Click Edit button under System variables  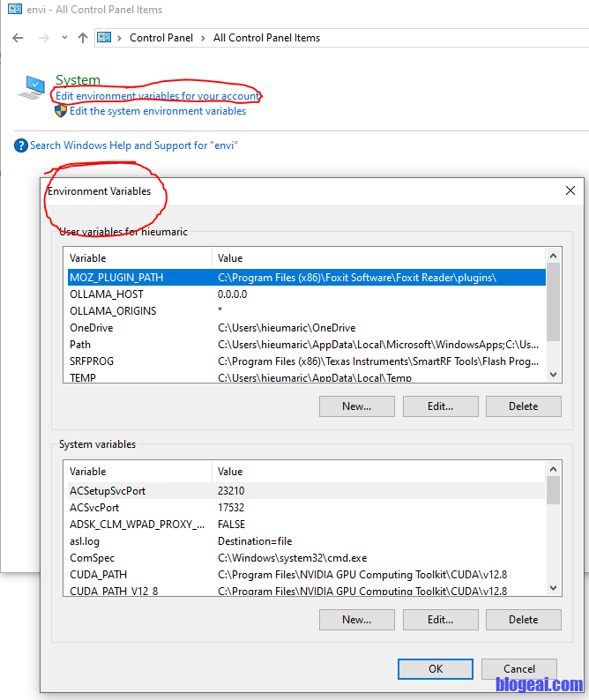(440, 620)
